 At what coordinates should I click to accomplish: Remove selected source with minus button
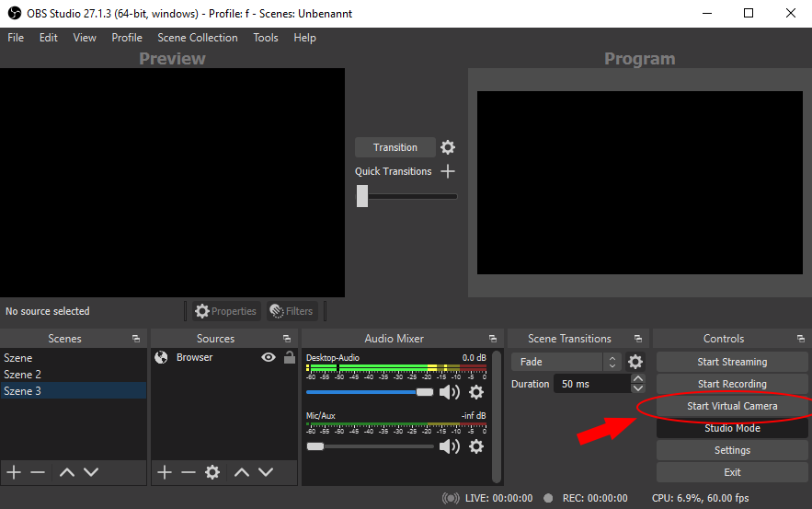pos(189,472)
